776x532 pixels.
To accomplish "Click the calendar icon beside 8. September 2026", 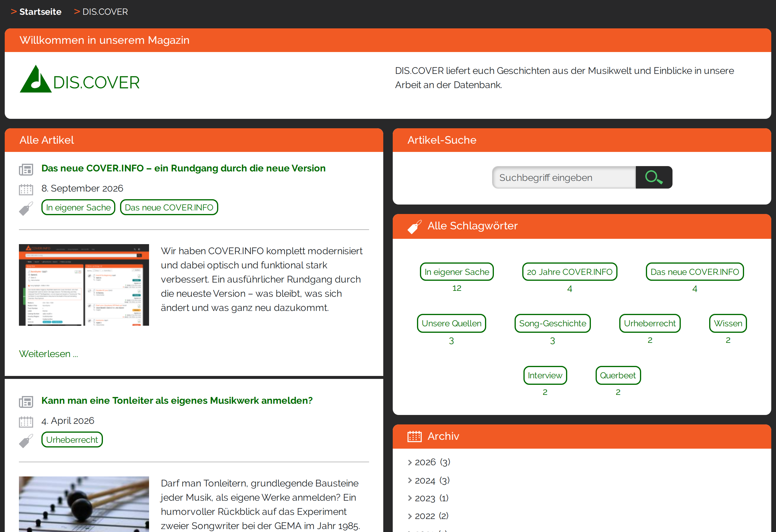I will (26, 189).
